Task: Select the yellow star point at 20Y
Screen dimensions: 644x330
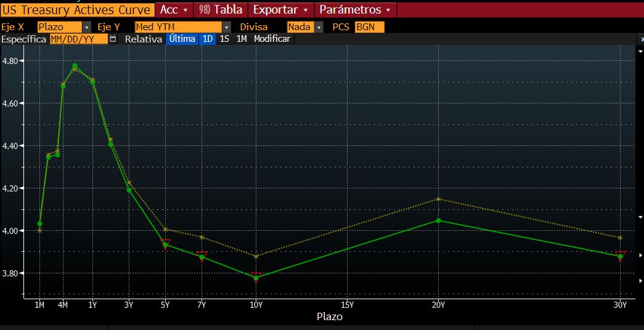Action: point(438,199)
